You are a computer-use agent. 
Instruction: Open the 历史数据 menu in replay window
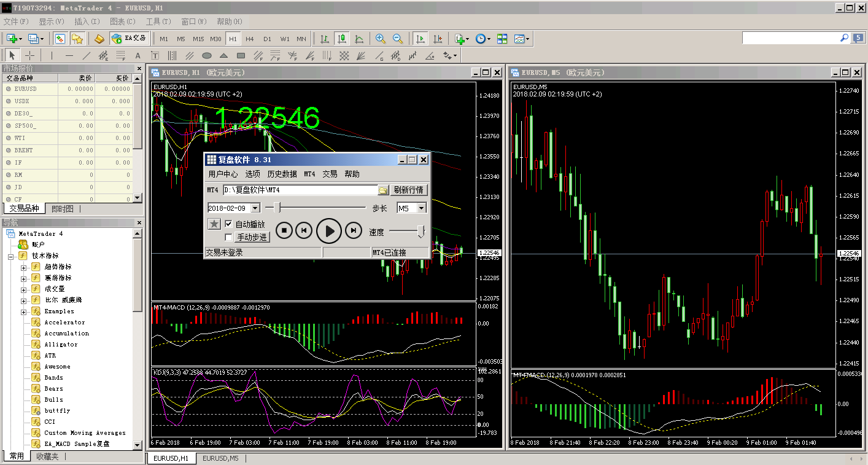282,174
